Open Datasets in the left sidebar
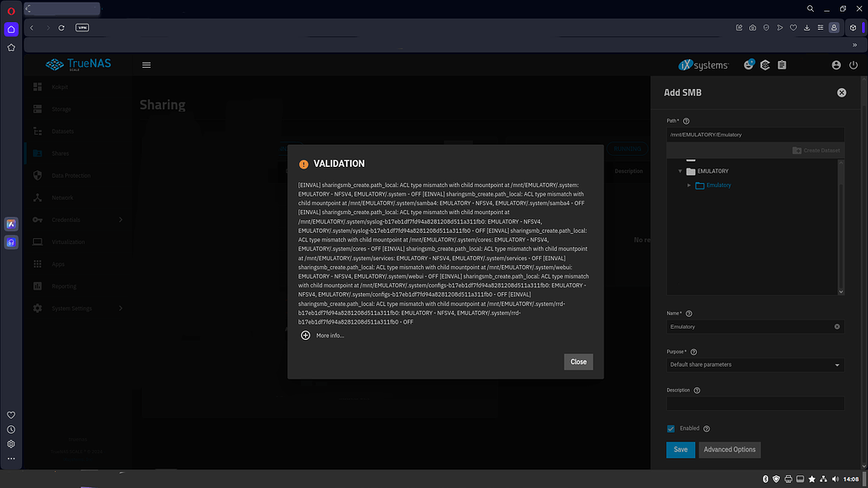868x488 pixels. click(x=62, y=131)
